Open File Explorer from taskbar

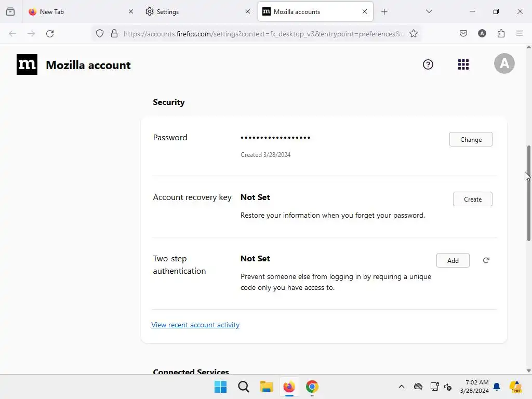pos(267,387)
